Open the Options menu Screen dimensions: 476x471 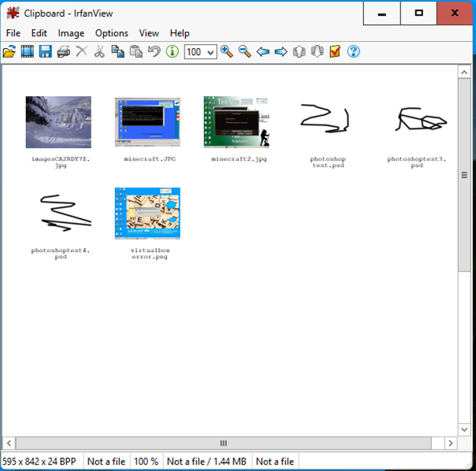point(111,33)
